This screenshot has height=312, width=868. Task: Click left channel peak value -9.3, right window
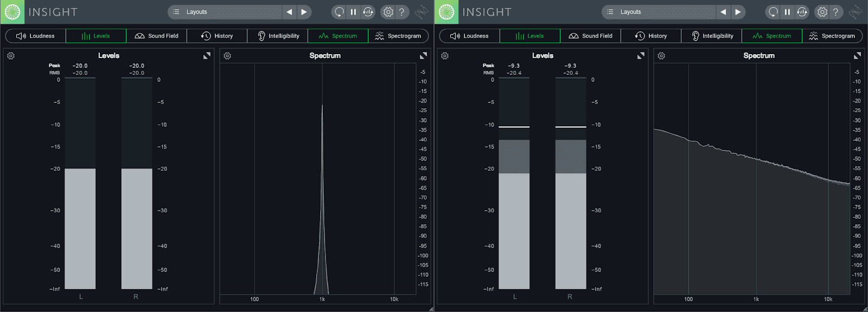[514, 66]
